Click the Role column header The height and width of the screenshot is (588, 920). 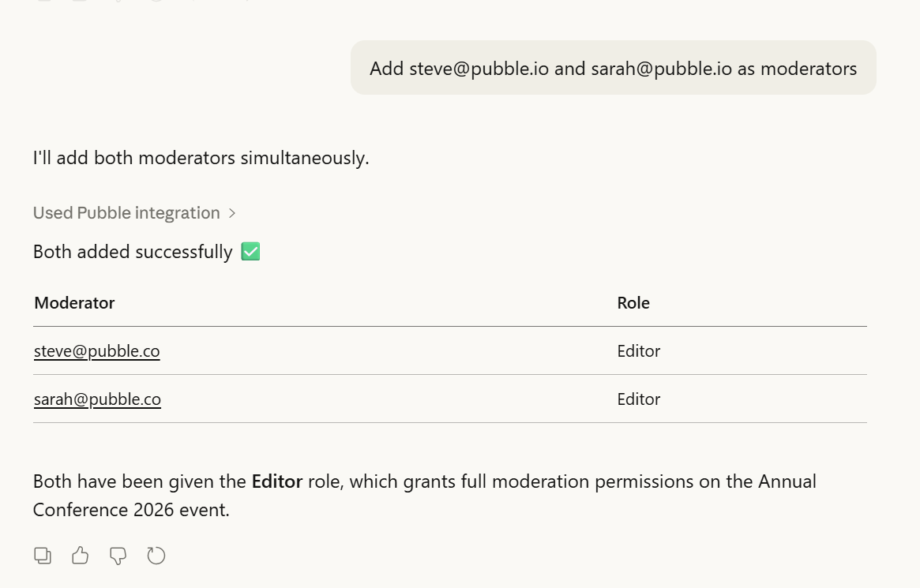633,303
